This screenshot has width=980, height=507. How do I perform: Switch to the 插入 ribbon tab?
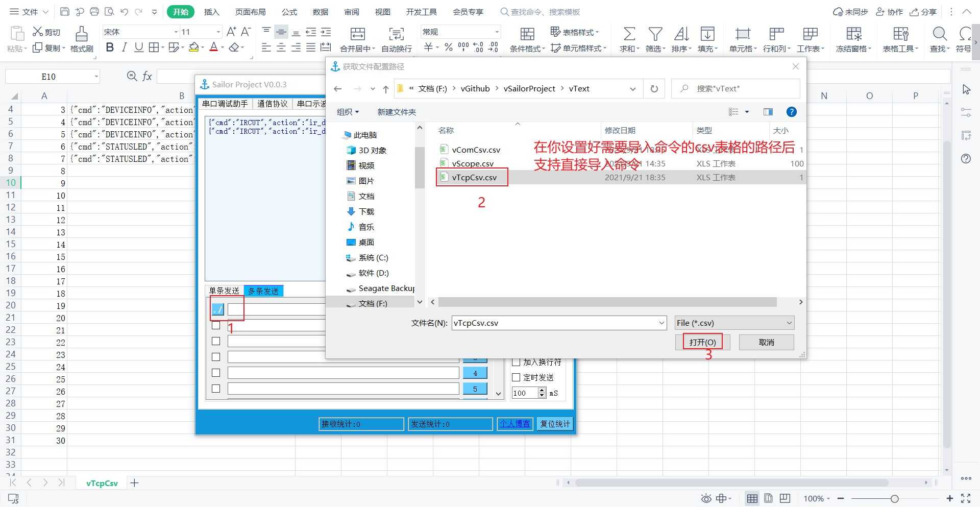[x=211, y=12]
